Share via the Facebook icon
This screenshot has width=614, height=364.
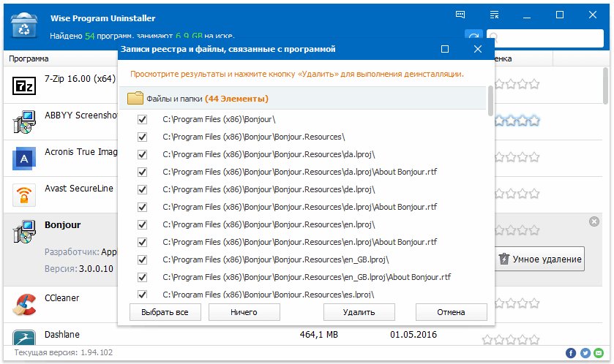pos(571,353)
